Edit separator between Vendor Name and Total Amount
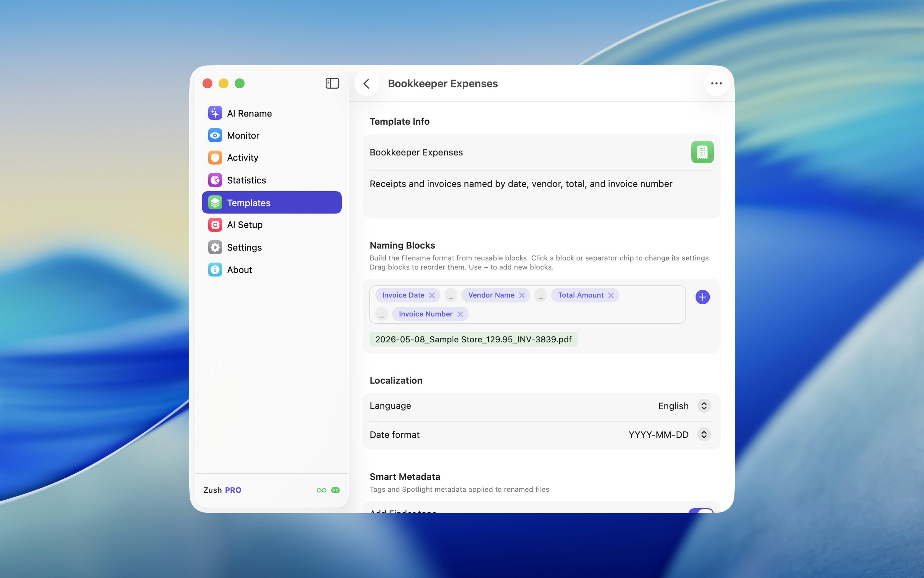The width and height of the screenshot is (924, 578). (x=540, y=295)
